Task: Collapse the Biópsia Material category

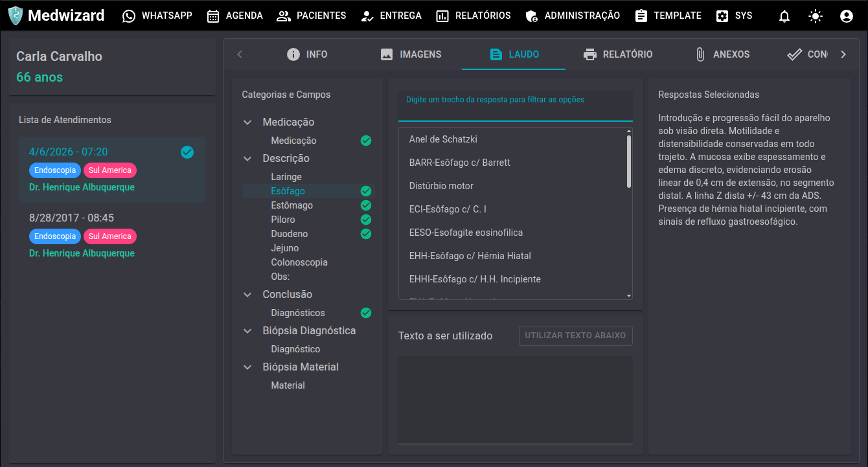Action: click(247, 367)
